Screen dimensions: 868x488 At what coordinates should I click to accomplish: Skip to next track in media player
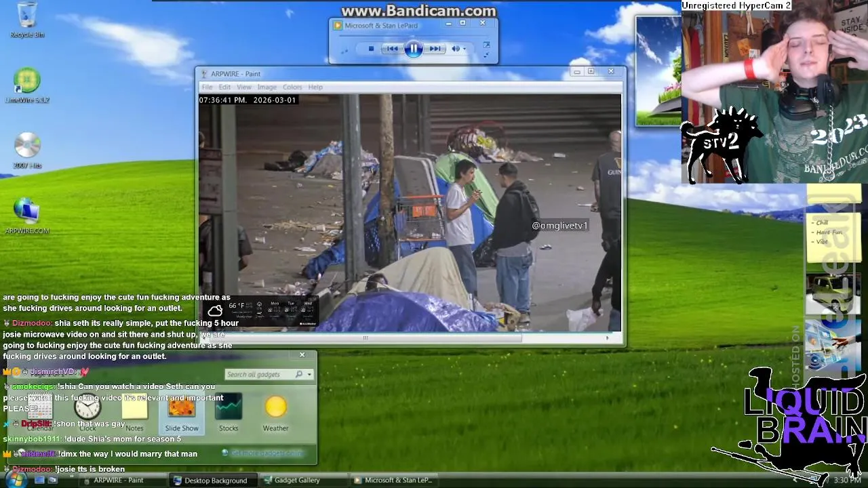tap(435, 49)
